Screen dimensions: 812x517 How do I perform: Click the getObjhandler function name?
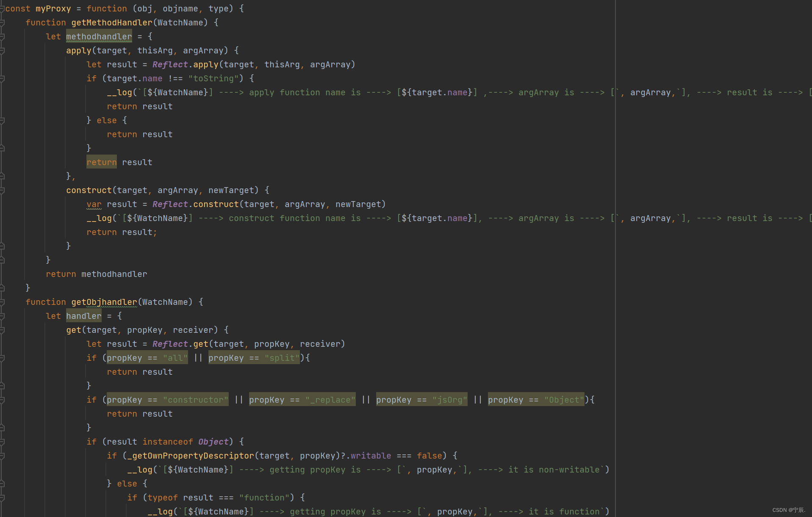tap(104, 302)
